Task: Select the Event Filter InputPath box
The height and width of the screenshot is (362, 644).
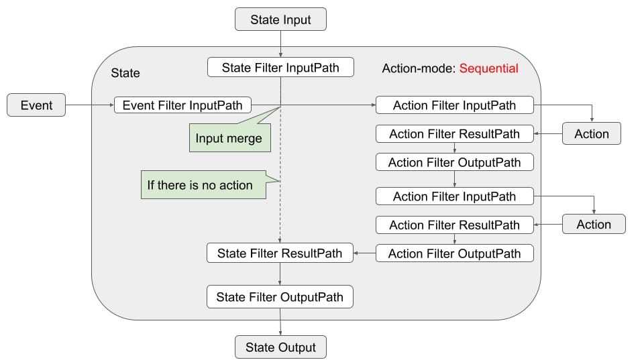Action: pos(182,105)
